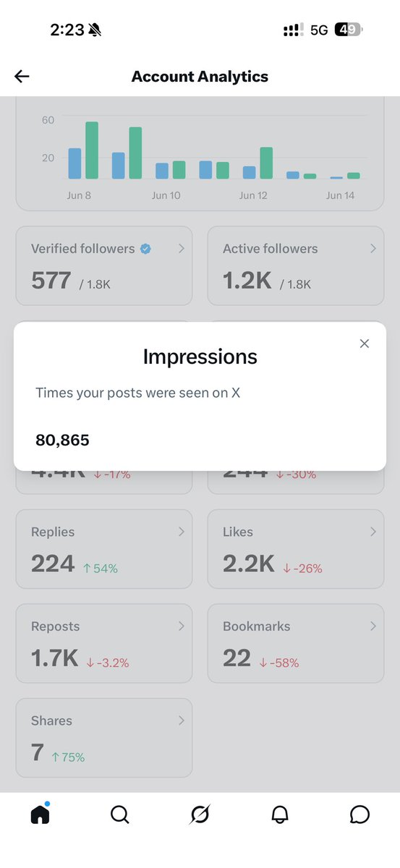Tap the verified badge next to Verified followers
This screenshot has width=400, height=868.
point(145,249)
